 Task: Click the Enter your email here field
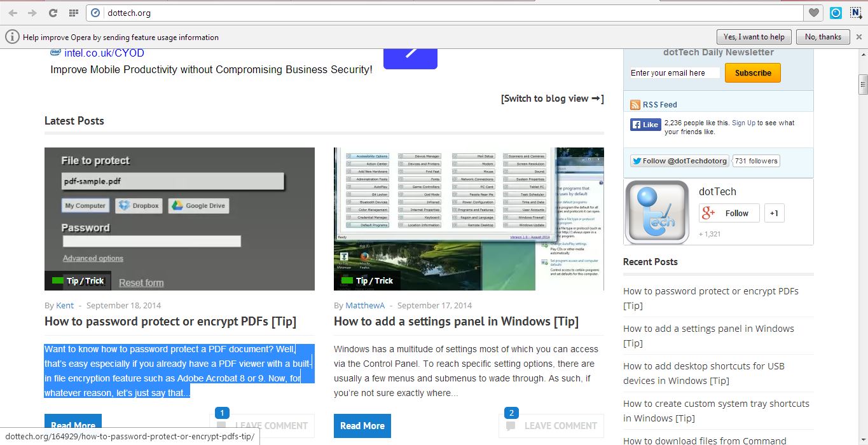673,72
